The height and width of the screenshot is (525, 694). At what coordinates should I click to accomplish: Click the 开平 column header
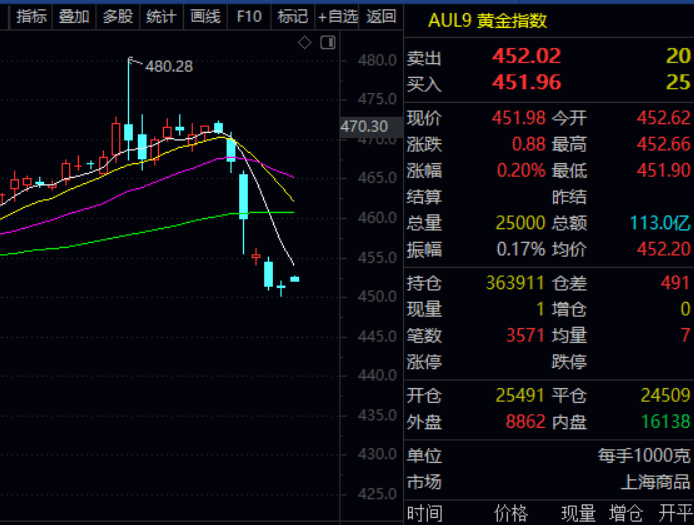click(675, 513)
